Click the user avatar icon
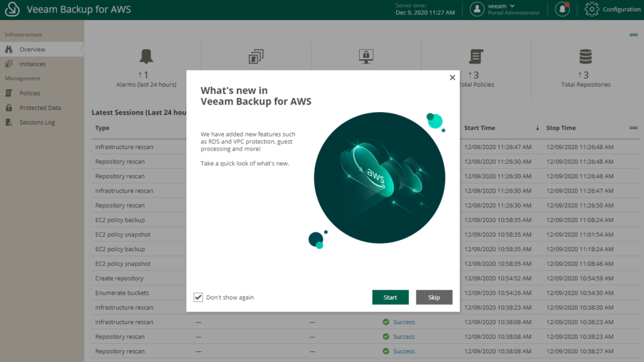 (477, 9)
